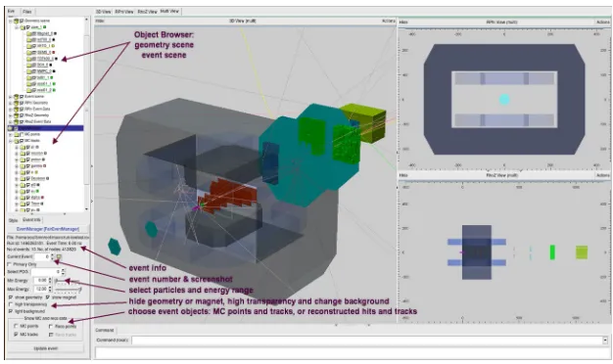
Task: Open the RPhi View tab
Action: coord(124,12)
